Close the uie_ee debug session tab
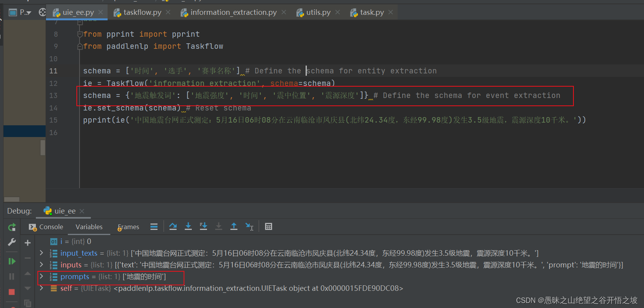 pyautogui.click(x=82, y=211)
